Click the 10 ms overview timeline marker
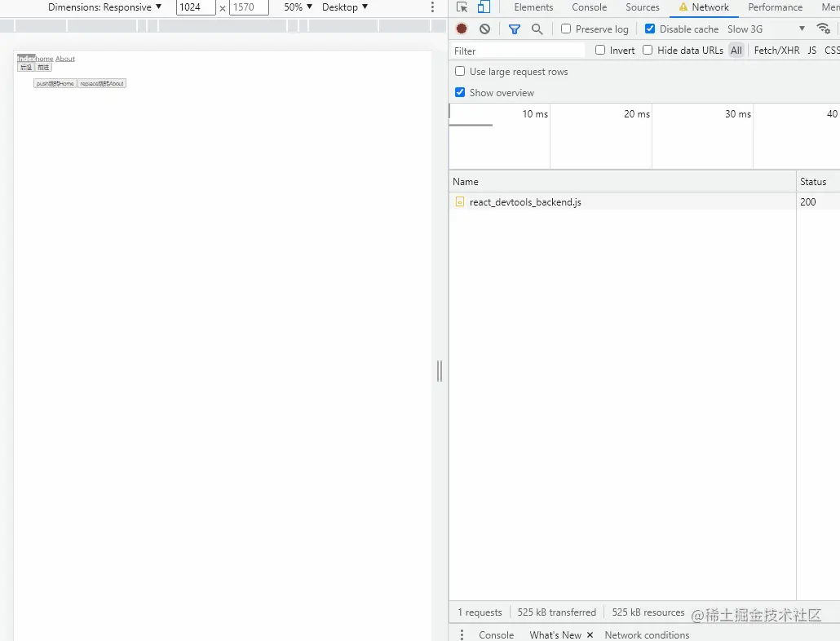 [x=535, y=113]
